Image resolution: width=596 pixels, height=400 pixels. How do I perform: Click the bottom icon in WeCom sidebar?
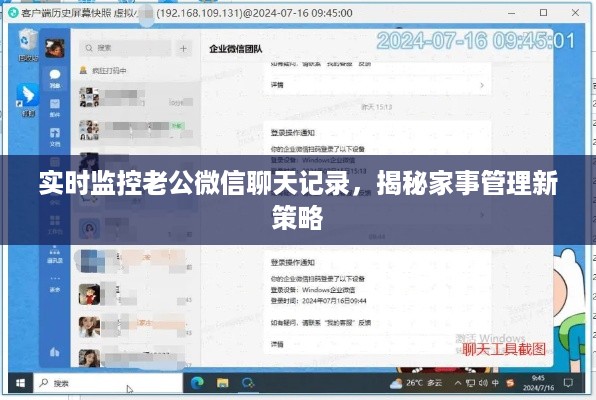coord(55,352)
